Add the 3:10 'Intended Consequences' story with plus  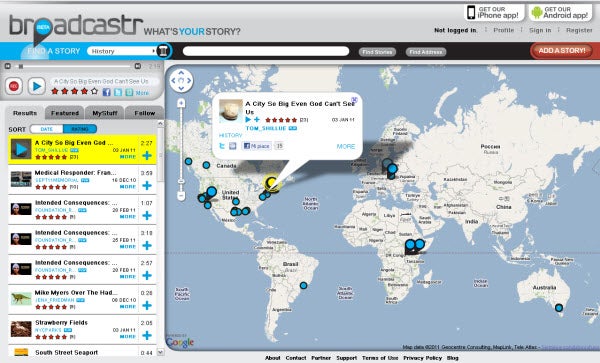[147, 245]
